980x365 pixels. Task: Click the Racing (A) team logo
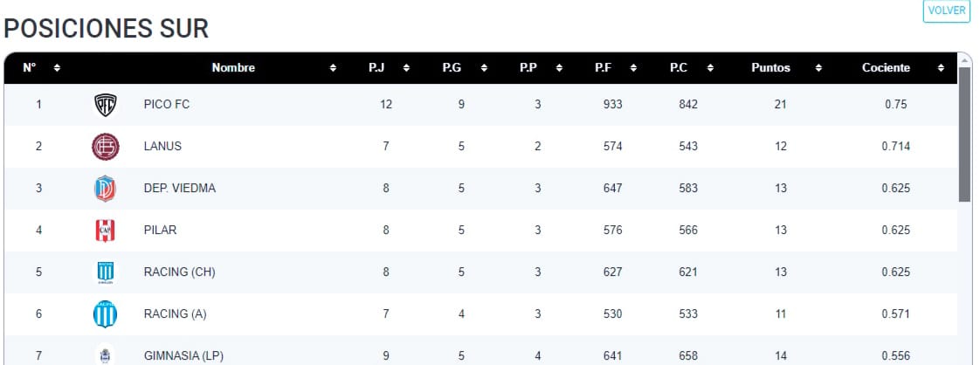pos(105,314)
